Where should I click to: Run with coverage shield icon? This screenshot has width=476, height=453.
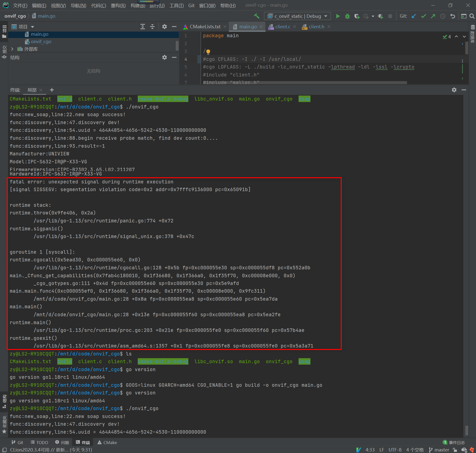coord(357,16)
